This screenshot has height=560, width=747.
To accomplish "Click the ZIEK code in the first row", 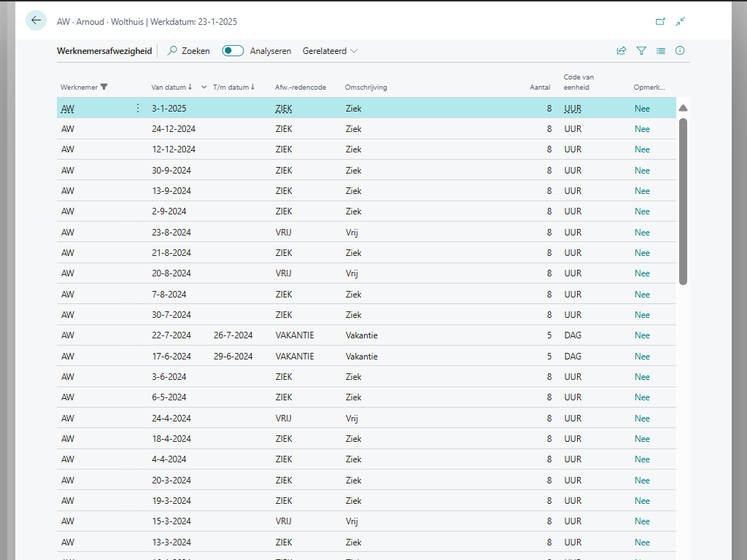I will 284,108.
